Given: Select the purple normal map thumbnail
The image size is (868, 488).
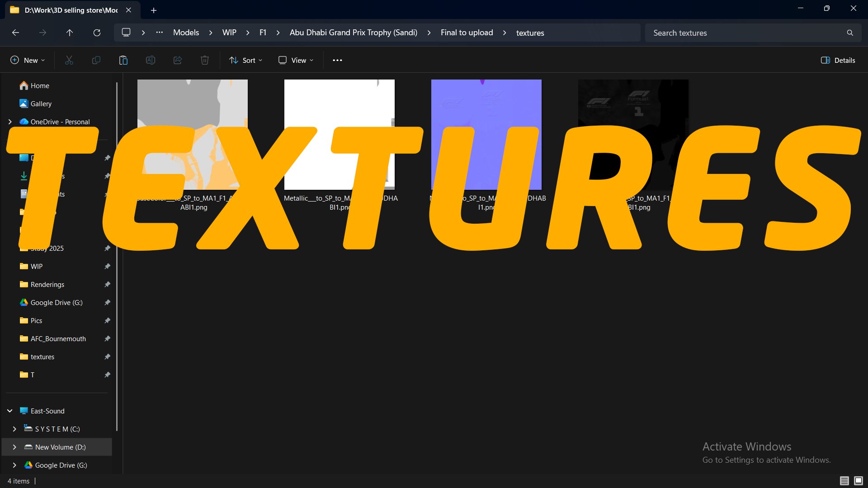Looking at the screenshot, I should 486,135.
